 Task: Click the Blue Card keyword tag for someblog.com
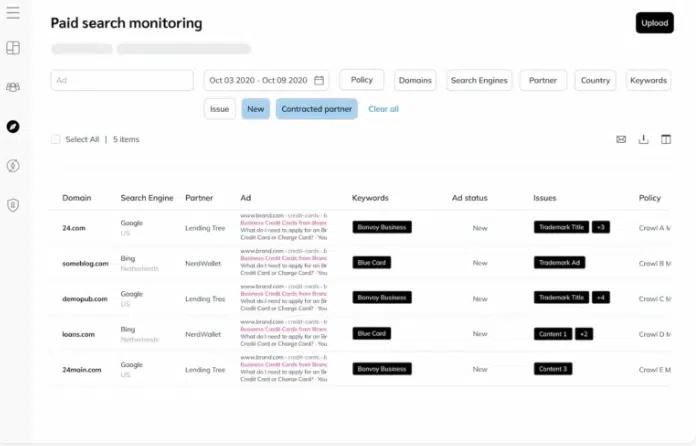pos(372,263)
